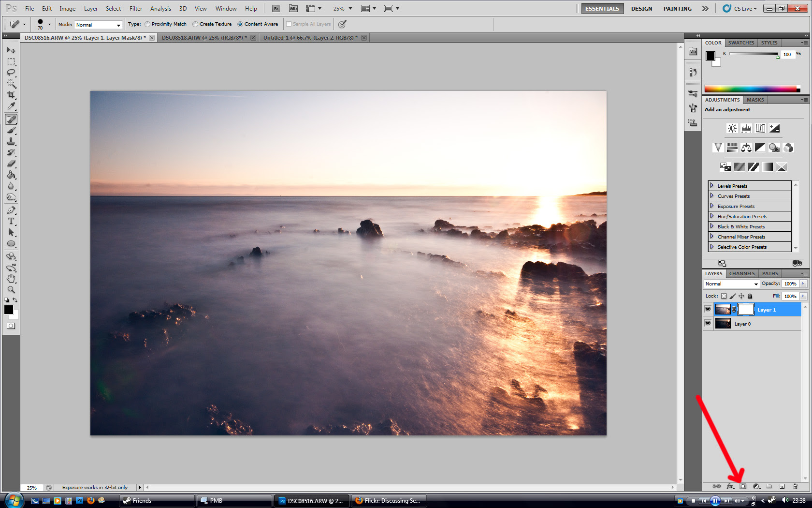The image size is (812, 508).
Task: Expand Levels Presets
Action: click(712, 186)
